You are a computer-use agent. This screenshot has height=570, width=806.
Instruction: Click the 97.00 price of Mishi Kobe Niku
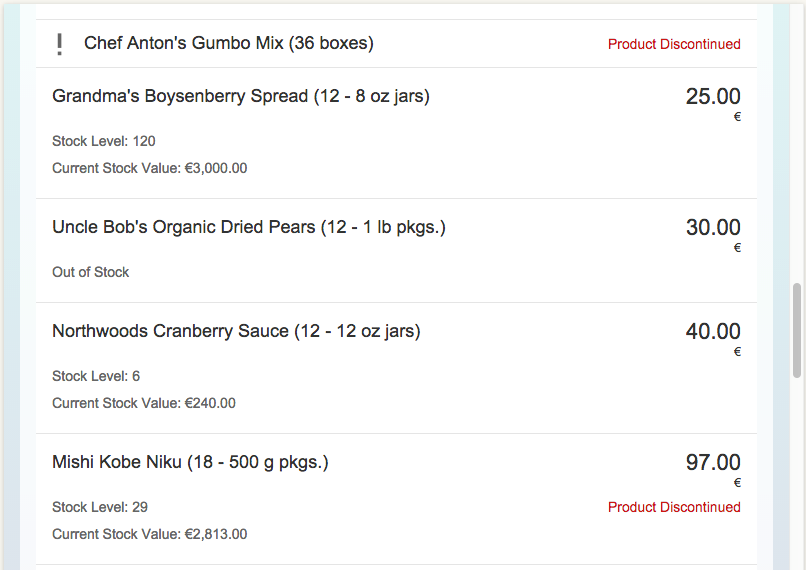pyautogui.click(x=713, y=463)
